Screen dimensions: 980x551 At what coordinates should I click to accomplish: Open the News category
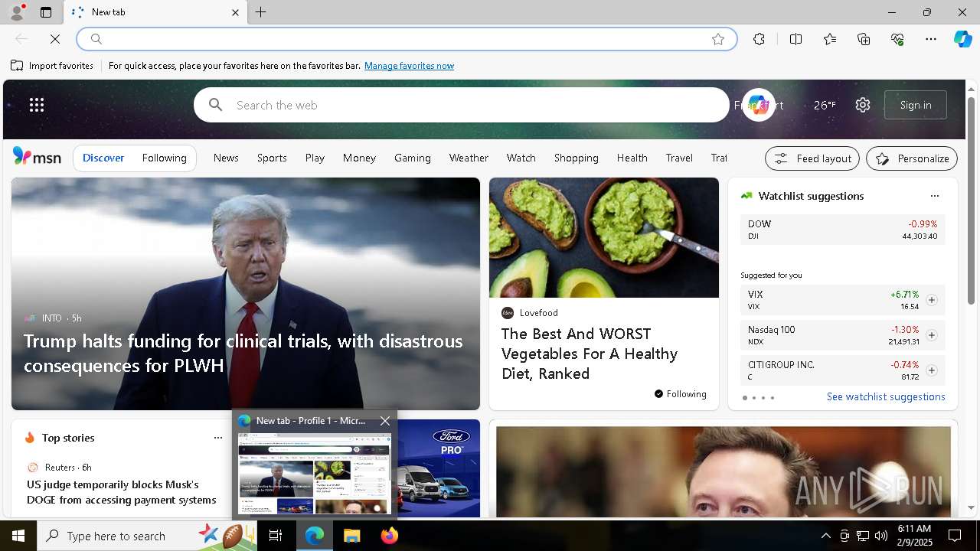226,158
